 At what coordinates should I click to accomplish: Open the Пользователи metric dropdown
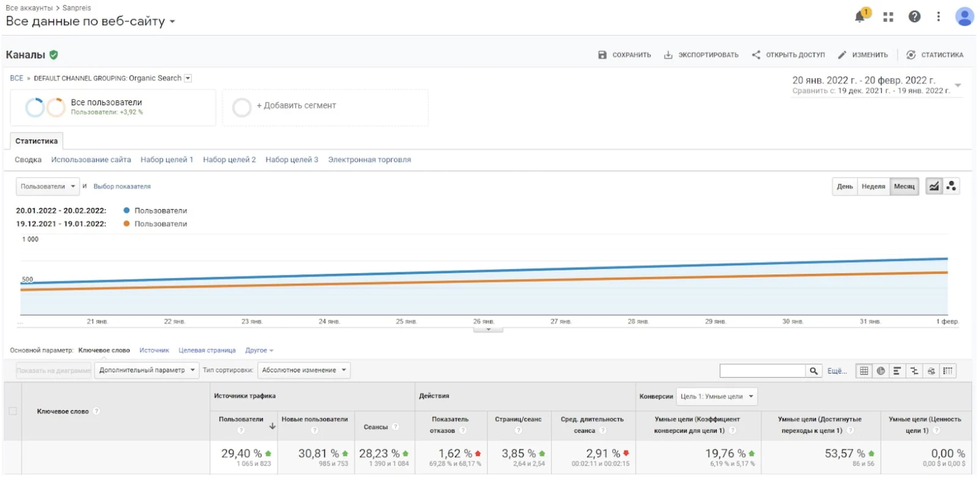47,186
